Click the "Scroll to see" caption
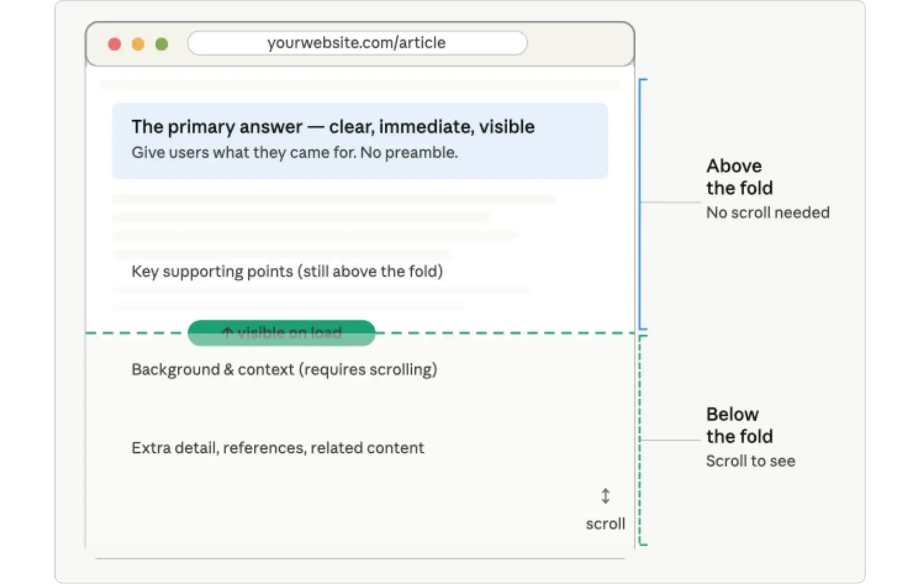Screen dimensions: 924x584 click(x=750, y=461)
